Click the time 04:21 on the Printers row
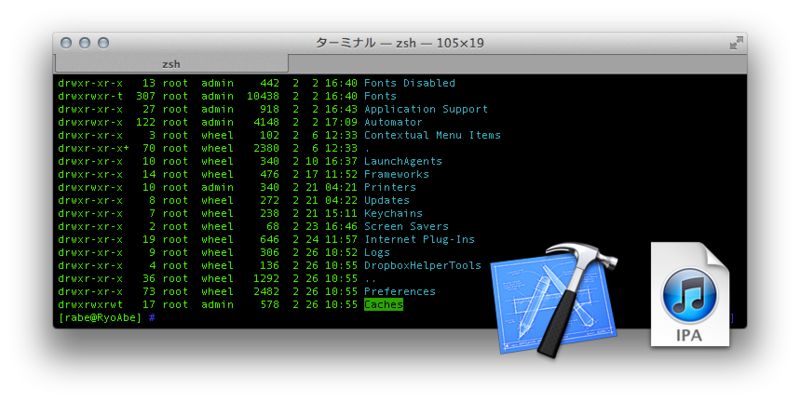 click(x=341, y=187)
